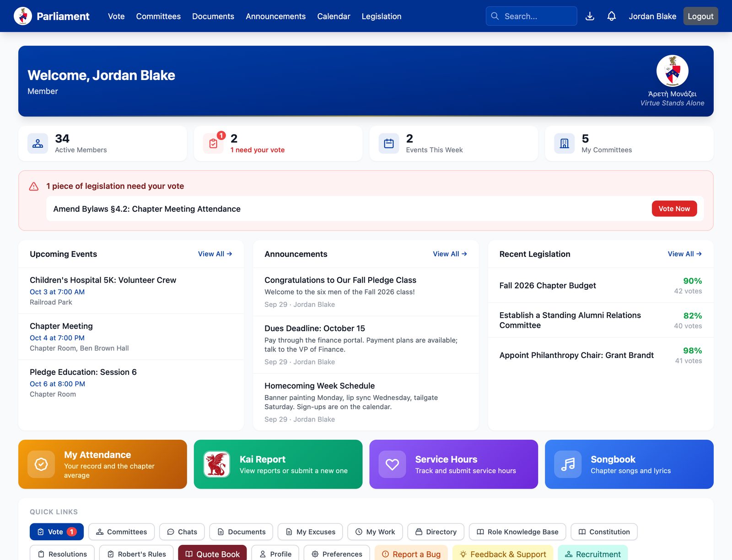The image size is (732, 560).
Task: Open the Committees nav item
Action: [158, 16]
